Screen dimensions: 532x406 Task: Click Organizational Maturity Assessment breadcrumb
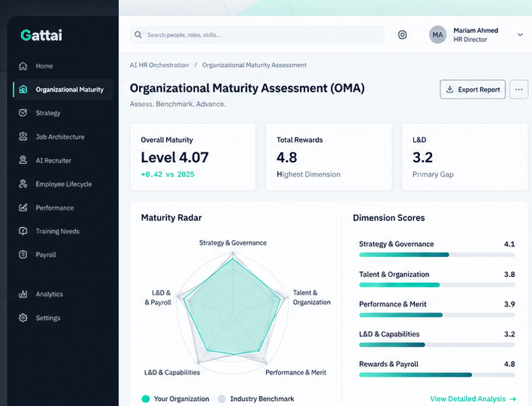255,65
